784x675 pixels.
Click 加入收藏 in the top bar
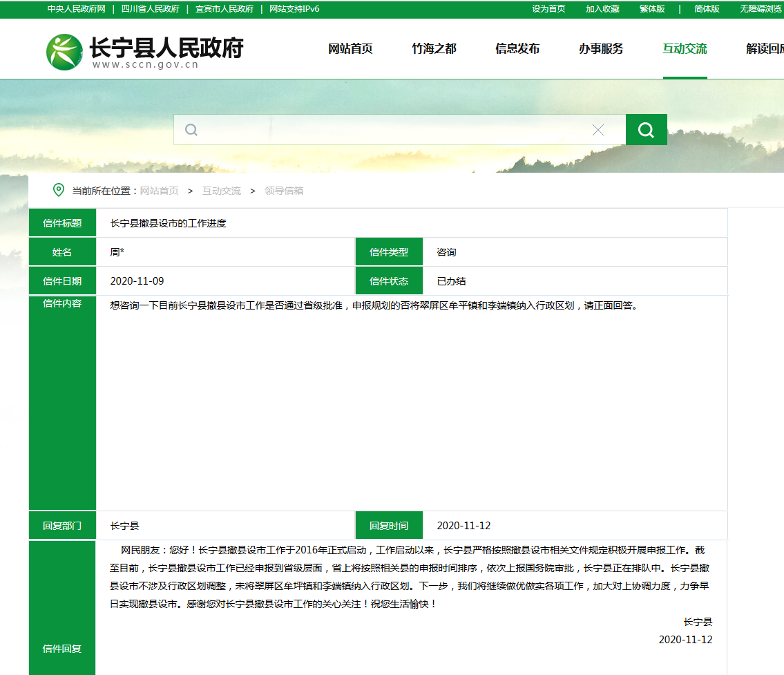tap(602, 9)
